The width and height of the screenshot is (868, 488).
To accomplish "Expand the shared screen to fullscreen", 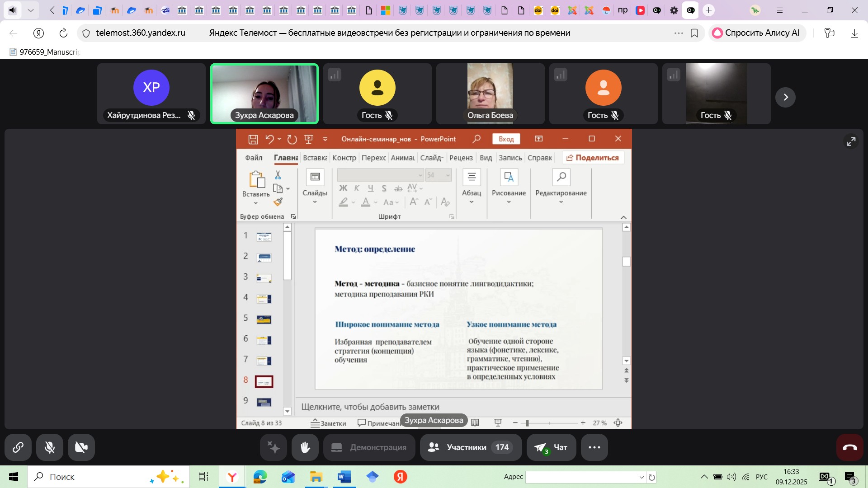I will (851, 142).
